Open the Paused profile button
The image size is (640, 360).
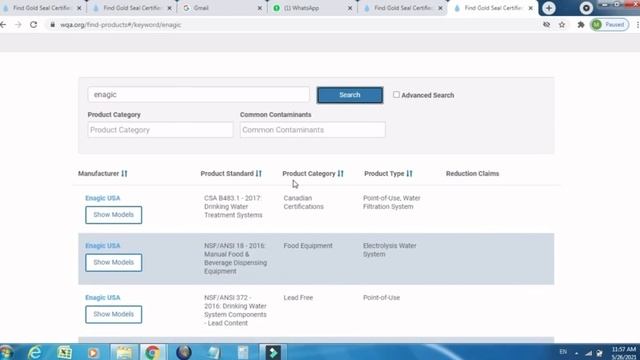[x=610, y=25]
